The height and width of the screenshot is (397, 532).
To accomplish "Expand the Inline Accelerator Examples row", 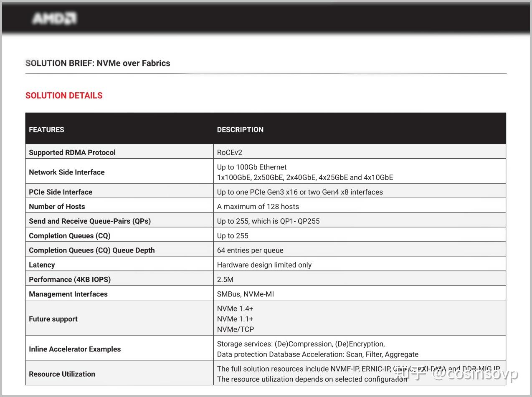I will 75,349.
